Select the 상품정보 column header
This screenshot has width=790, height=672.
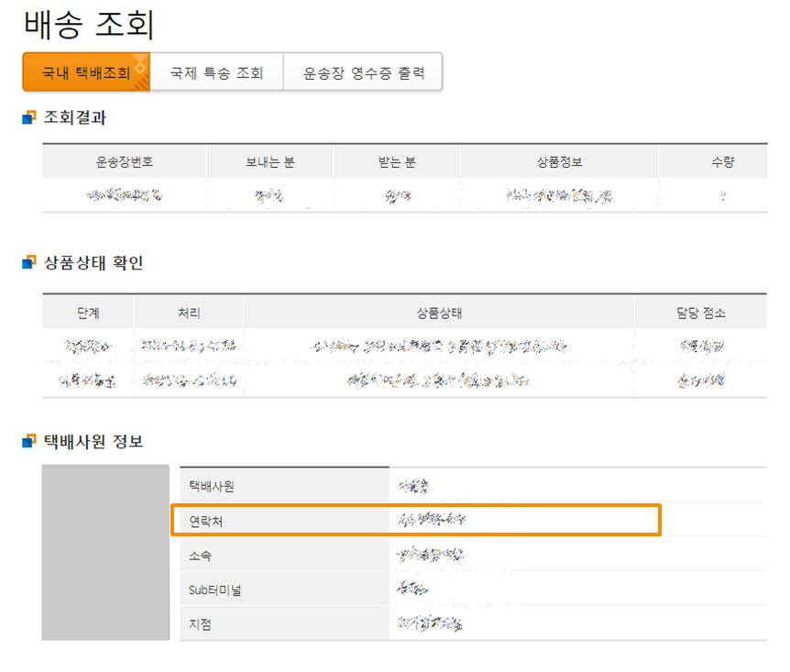point(560,162)
